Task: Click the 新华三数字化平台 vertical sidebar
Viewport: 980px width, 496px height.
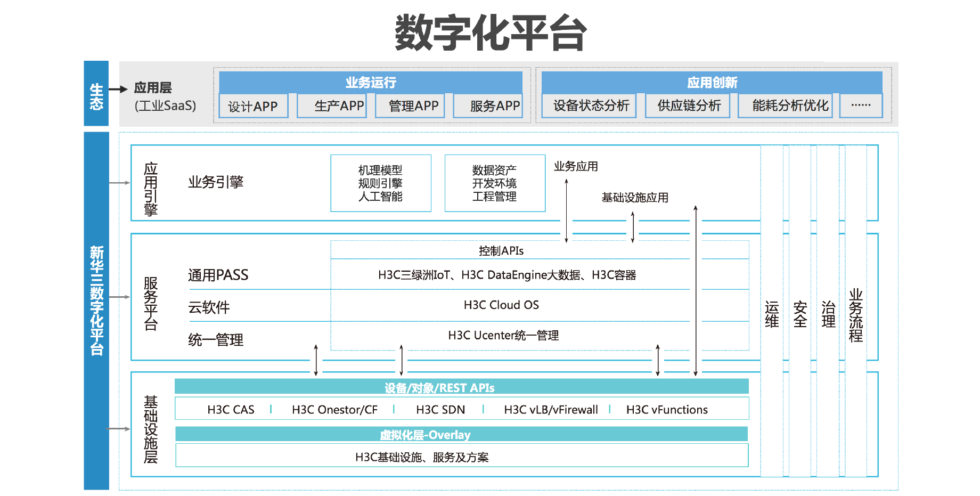Action: (x=96, y=309)
